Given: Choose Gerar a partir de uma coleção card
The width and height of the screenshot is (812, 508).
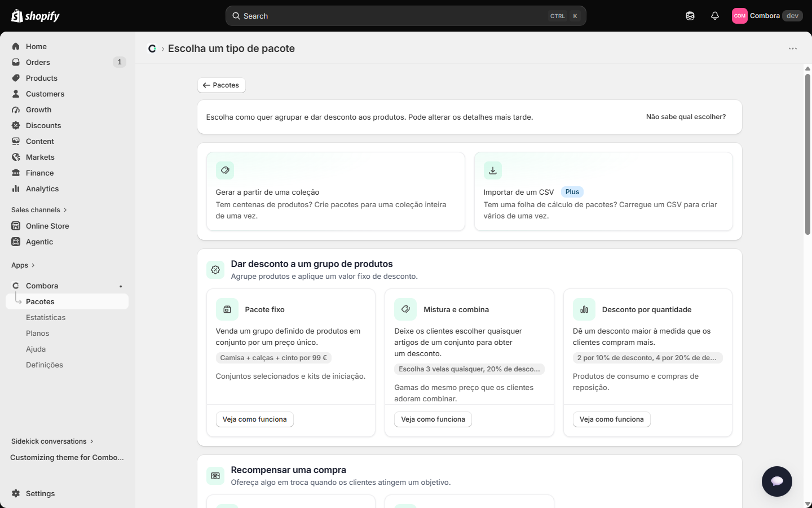Looking at the screenshot, I should pos(336,191).
